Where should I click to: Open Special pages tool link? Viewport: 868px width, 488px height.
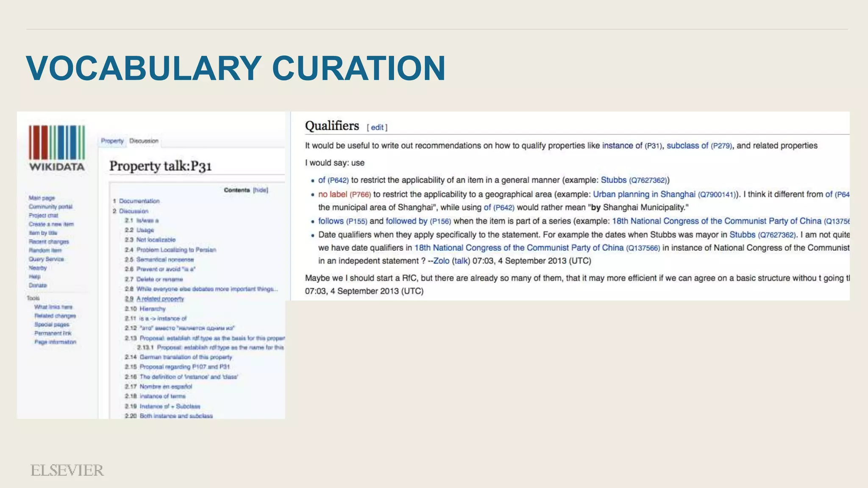52,324
